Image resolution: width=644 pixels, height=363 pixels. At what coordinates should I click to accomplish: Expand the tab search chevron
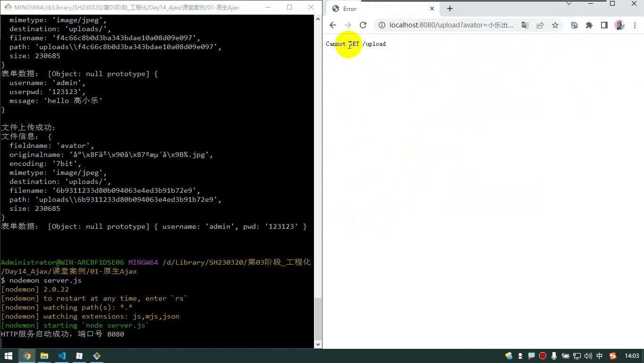(x=569, y=3)
